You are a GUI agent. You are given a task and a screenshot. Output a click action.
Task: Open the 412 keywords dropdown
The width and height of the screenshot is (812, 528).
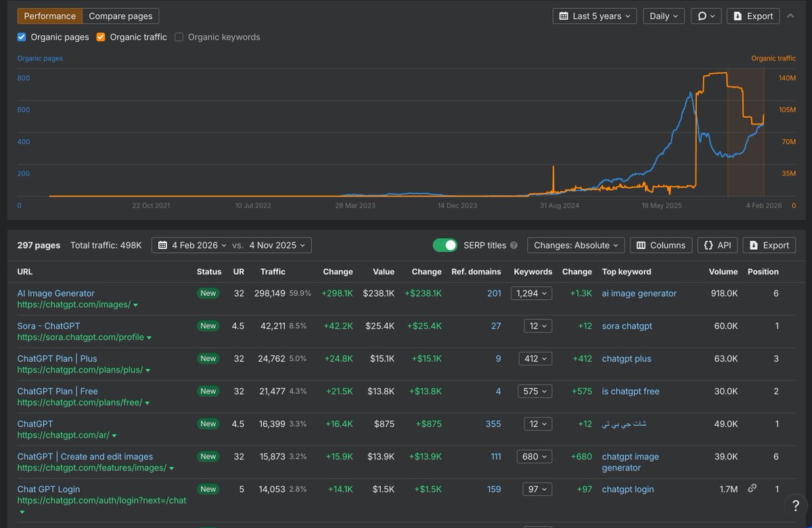[x=535, y=358]
